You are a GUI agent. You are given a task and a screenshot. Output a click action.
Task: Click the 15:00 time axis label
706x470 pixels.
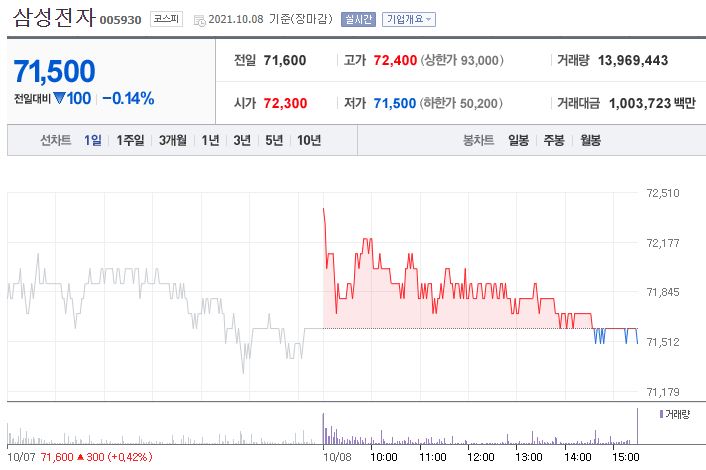(625, 457)
